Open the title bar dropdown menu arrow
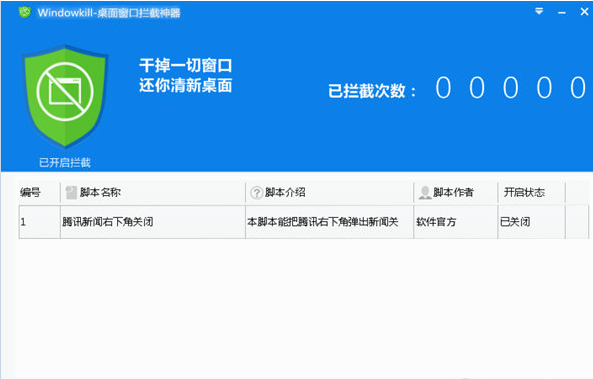593x379 pixels. coord(539,12)
